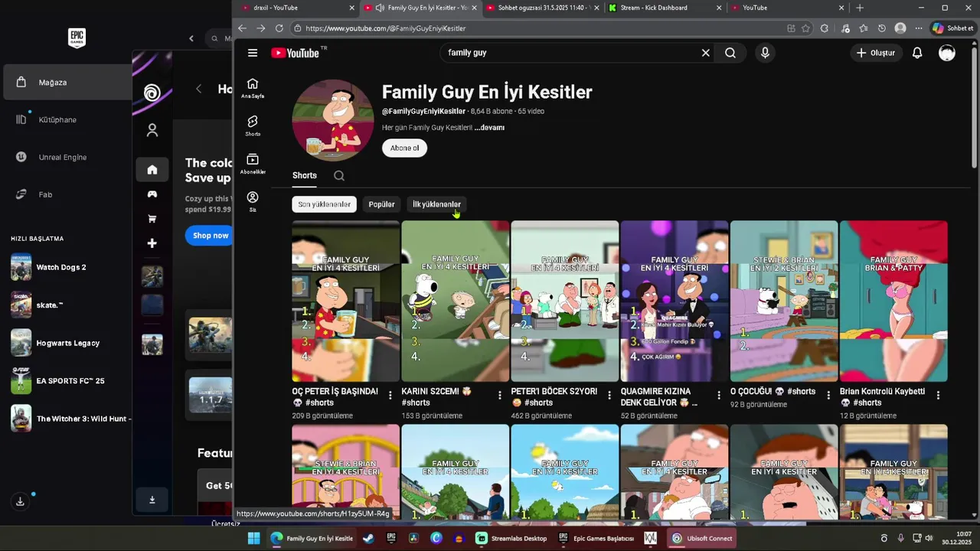The width and height of the screenshot is (980, 551).
Task: Open the games controller icon in Ubisoft Connect
Action: [152, 194]
